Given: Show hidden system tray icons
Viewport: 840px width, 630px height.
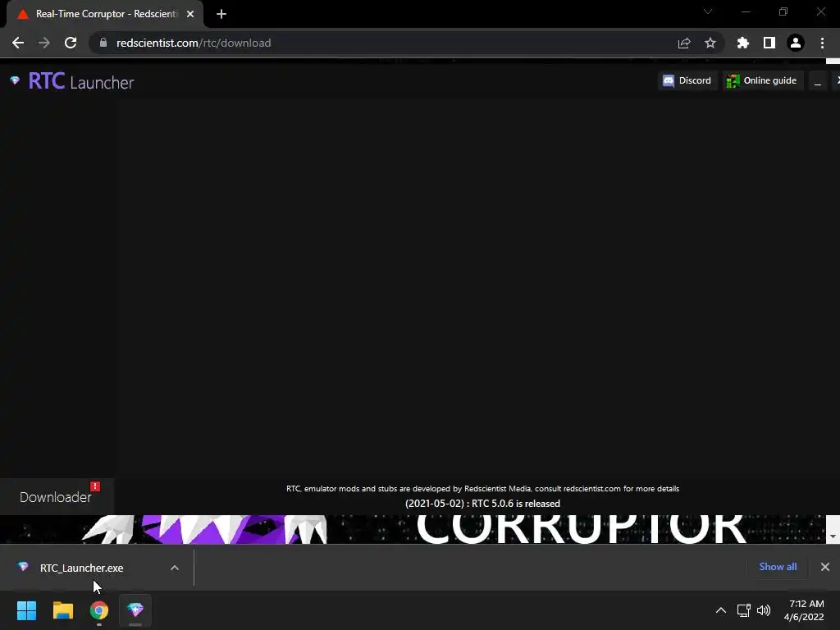Looking at the screenshot, I should point(721,610).
